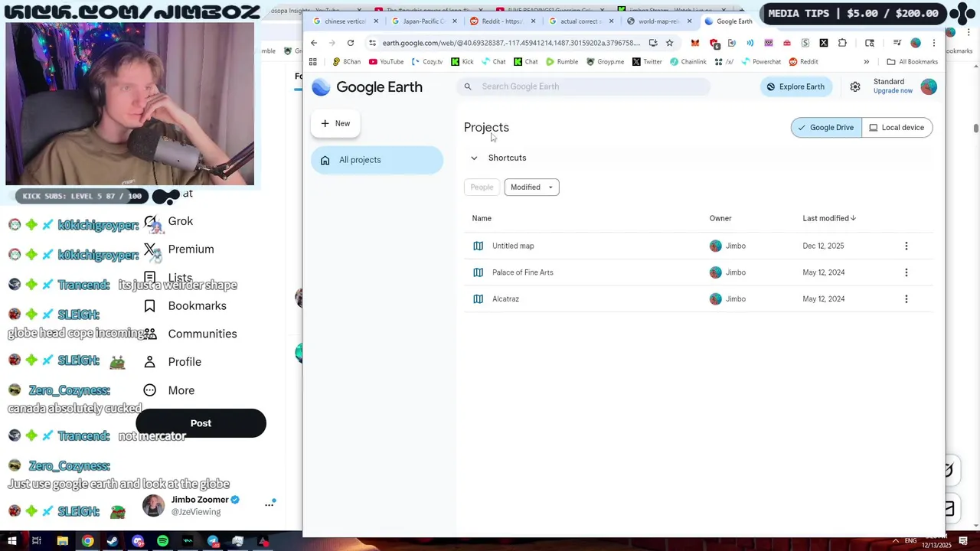Show hidden bookmarks with double chevron

tap(867, 62)
